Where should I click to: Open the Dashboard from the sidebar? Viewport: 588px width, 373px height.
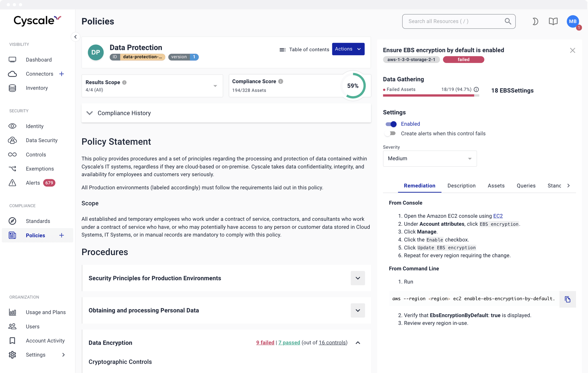(x=39, y=60)
